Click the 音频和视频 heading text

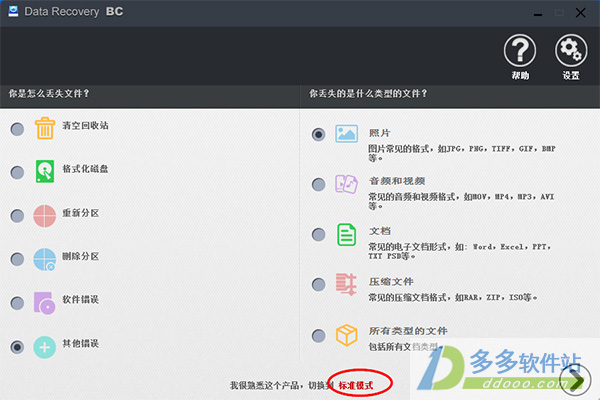pos(397,181)
